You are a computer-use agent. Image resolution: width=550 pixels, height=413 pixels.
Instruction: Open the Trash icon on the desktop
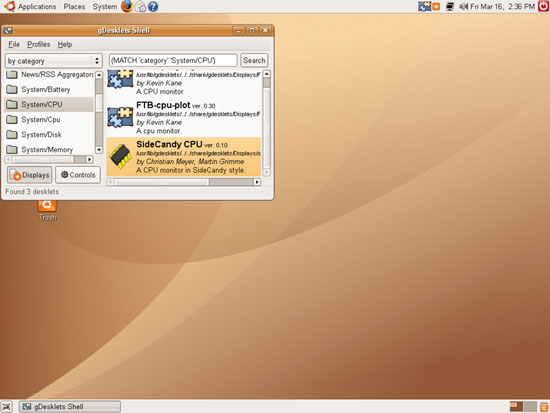coord(47,210)
